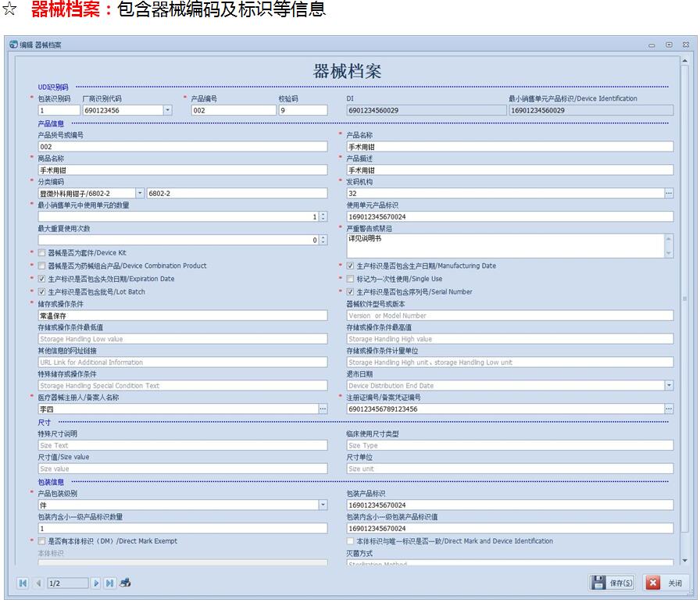Focus the 包装内含小一级产品标识数量 field
This screenshot has height=603, width=700.
(183, 529)
